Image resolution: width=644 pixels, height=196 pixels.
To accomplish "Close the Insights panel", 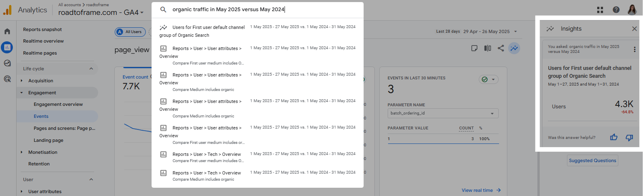I will (x=634, y=29).
